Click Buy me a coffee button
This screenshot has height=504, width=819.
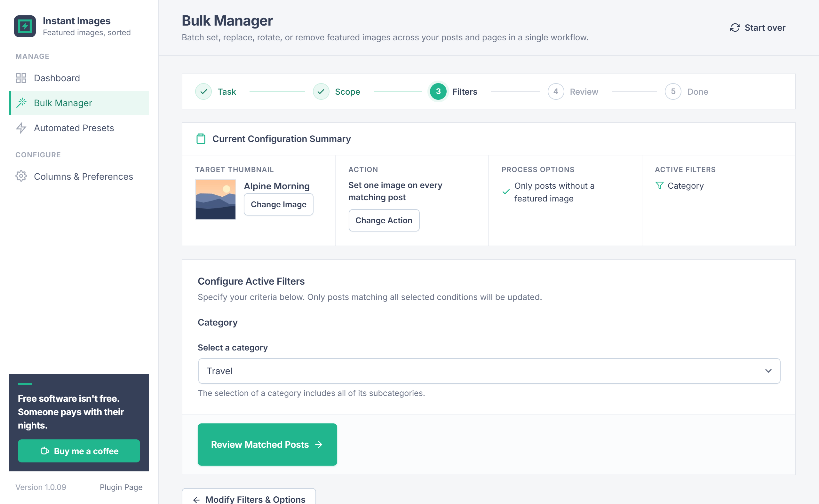point(79,451)
